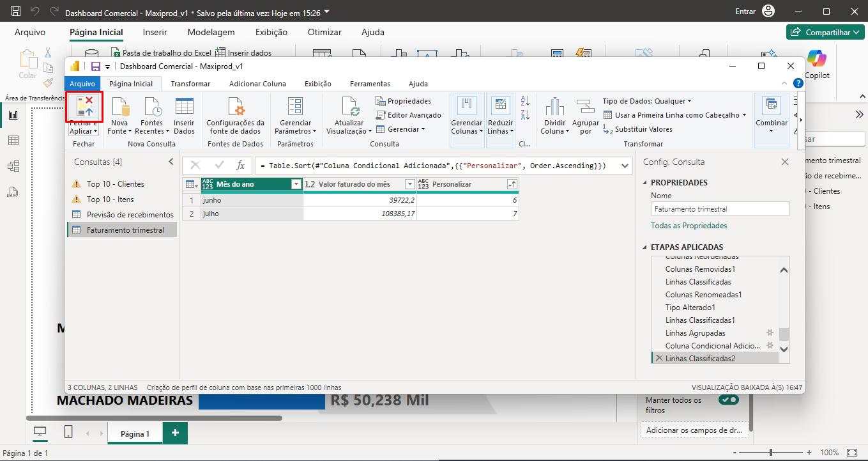Click the Fechar e Aplicar icon

click(84, 106)
